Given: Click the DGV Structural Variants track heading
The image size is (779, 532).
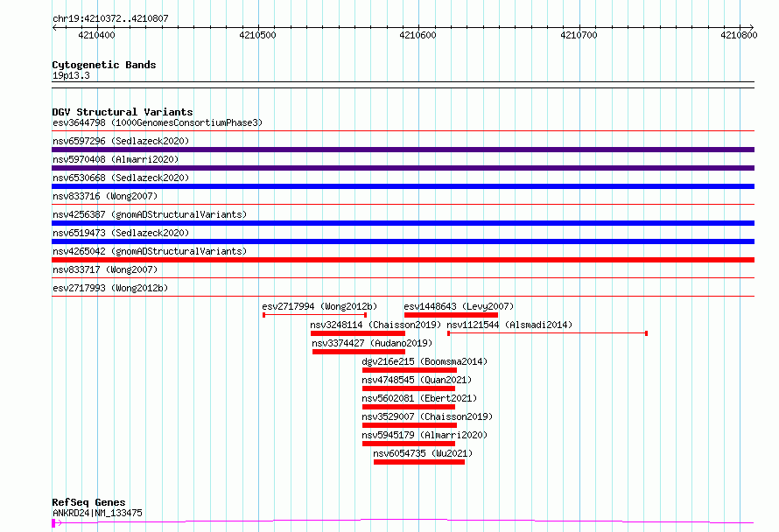Looking at the screenshot, I should click(x=123, y=112).
